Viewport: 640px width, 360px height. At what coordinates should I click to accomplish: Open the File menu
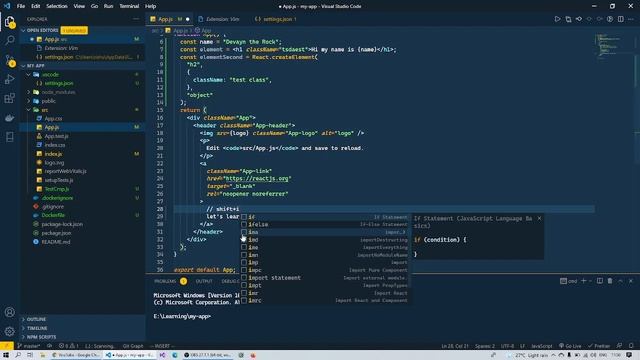click(21, 6)
